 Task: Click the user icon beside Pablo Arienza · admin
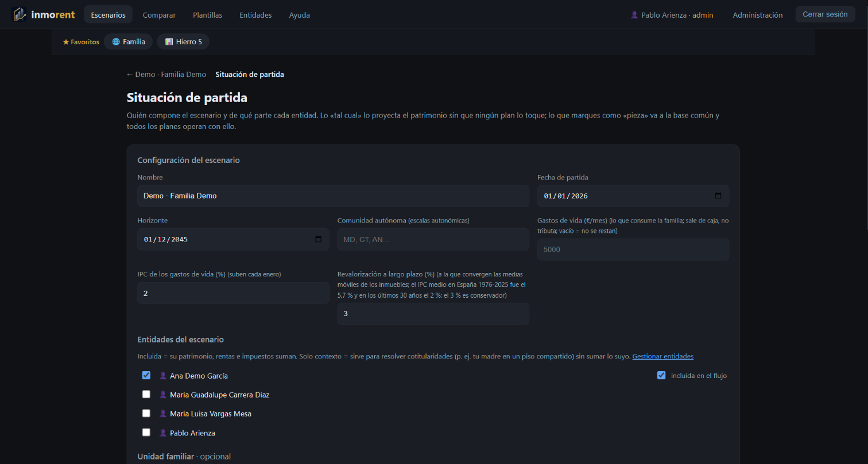point(634,15)
